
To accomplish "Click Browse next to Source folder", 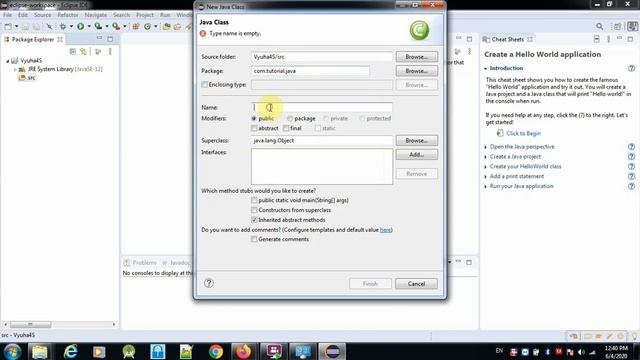I will (416, 57).
